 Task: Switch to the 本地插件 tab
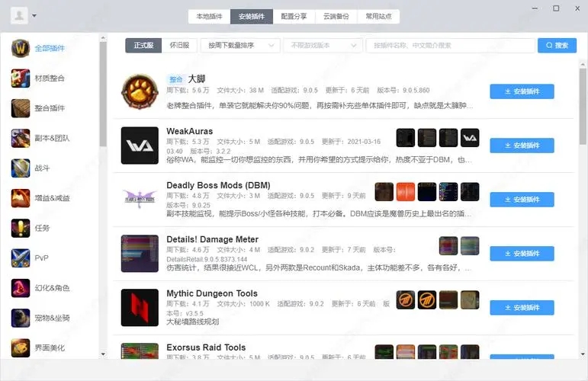coord(209,16)
